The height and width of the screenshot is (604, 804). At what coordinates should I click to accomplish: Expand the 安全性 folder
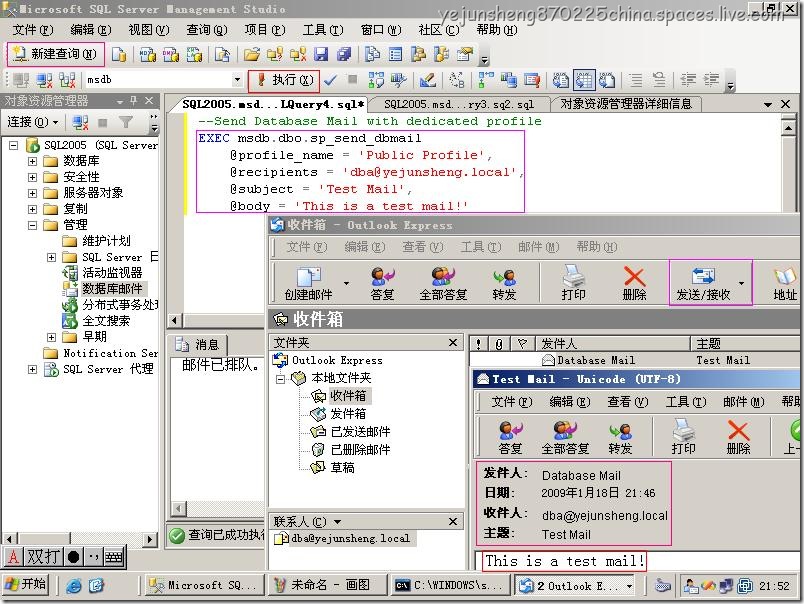point(32,177)
